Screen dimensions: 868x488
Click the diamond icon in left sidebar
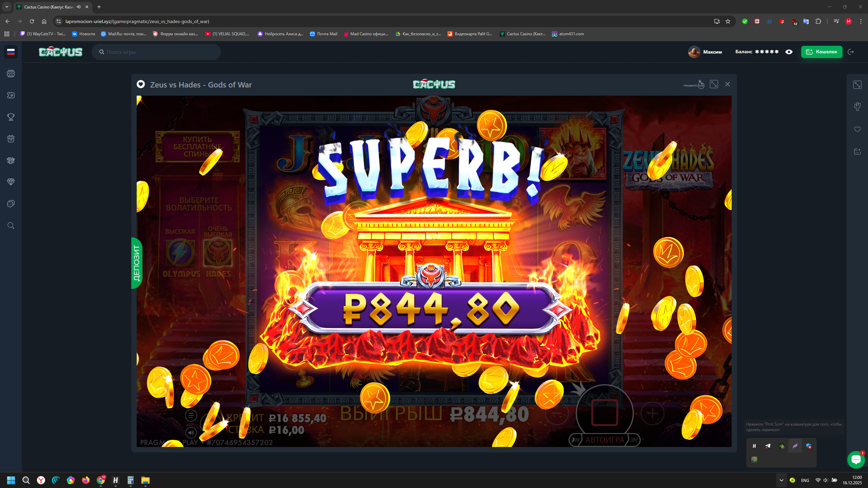[11, 182]
